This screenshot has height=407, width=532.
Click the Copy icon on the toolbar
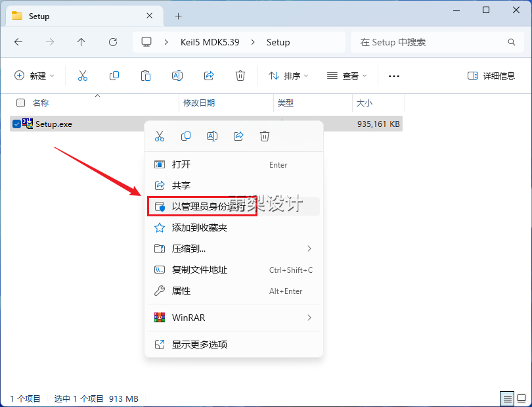coord(114,75)
